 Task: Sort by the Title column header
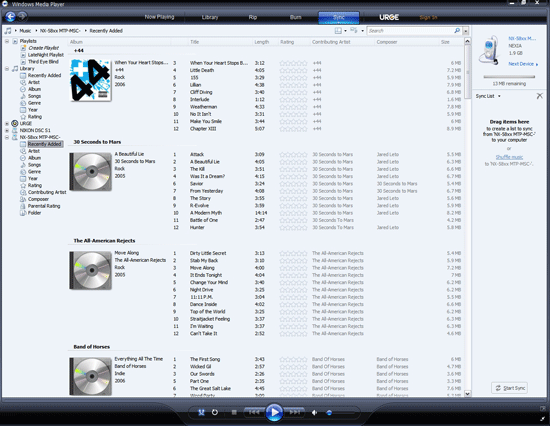[x=195, y=42]
